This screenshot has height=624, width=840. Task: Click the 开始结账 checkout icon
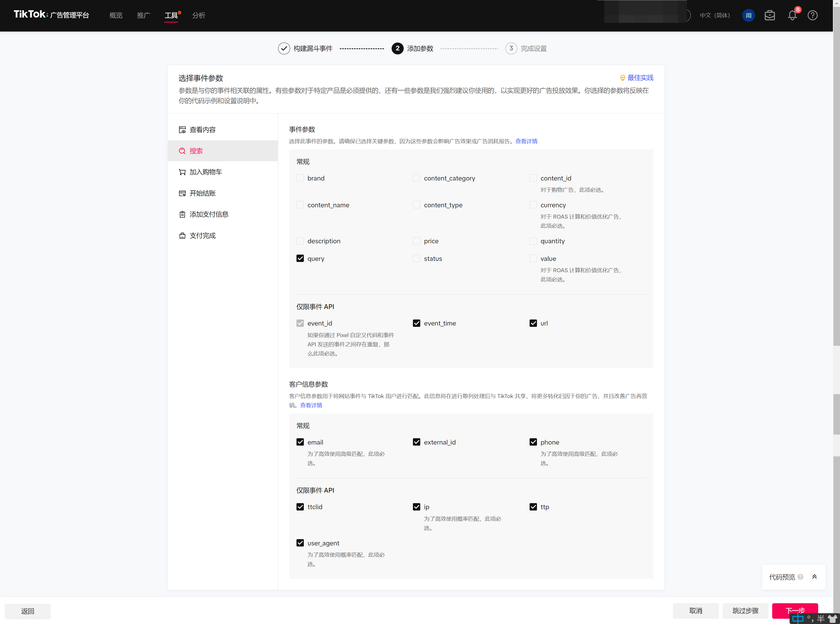pos(182,193)
